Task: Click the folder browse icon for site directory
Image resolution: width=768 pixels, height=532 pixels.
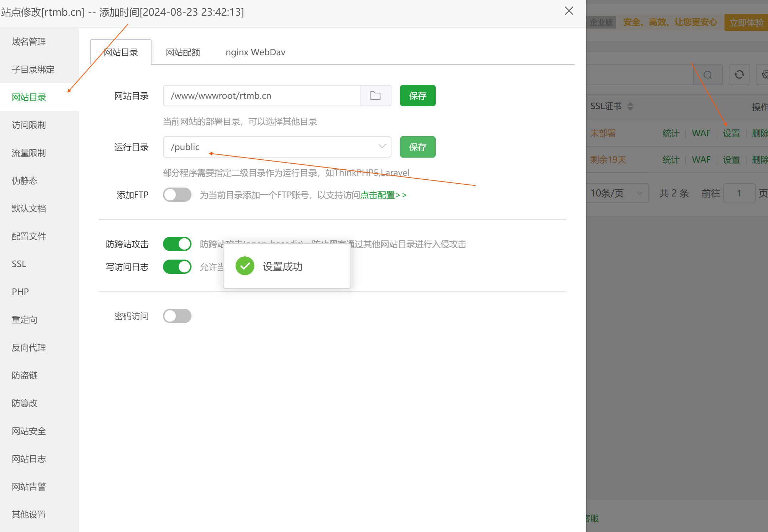Action: pos(375,96)
